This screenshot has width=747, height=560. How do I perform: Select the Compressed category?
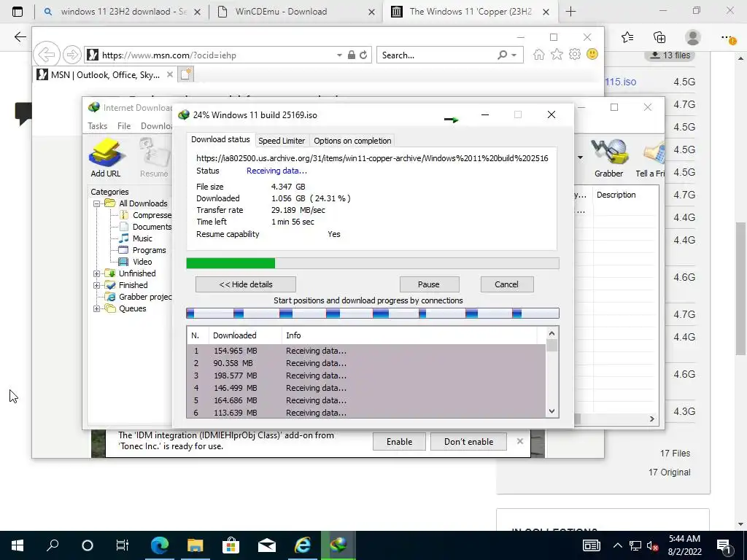145,215
